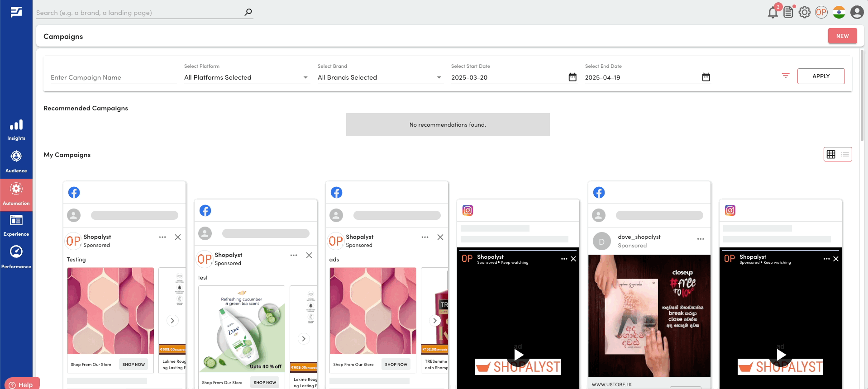Open the start date calendar picker
868x389 pixels.
point(572,77)
